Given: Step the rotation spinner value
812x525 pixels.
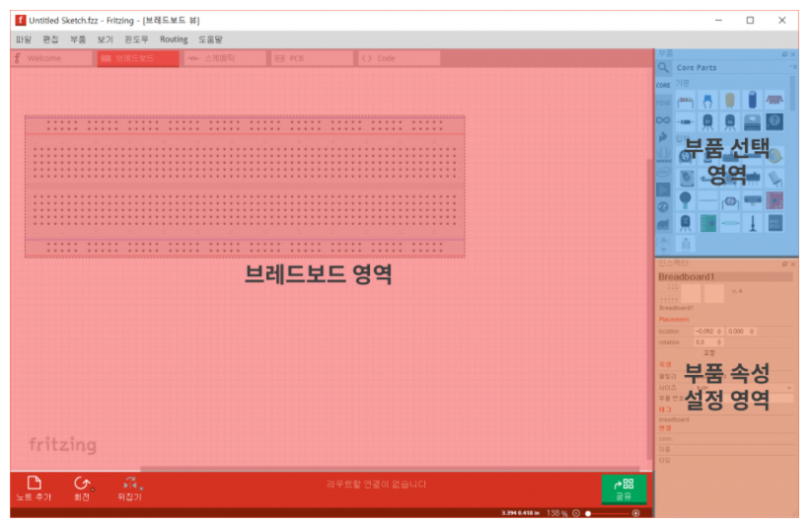Looking at the screenshot, I should [719, 342].
